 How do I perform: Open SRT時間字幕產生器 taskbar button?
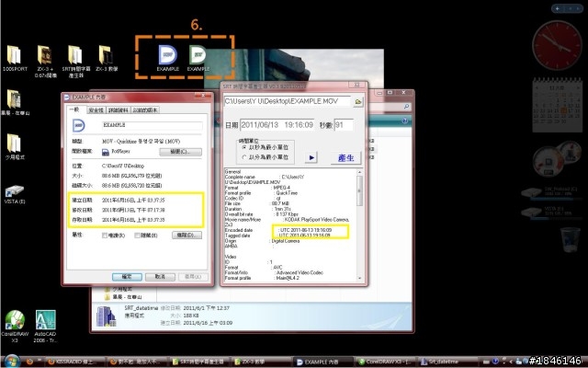point(198,362)
